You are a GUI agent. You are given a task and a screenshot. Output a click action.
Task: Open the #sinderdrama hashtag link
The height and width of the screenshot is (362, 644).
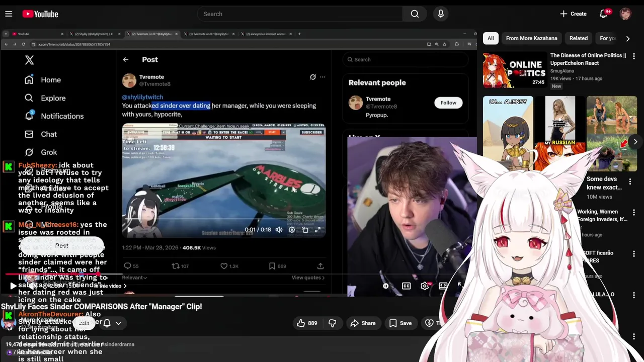pos(118,344)
